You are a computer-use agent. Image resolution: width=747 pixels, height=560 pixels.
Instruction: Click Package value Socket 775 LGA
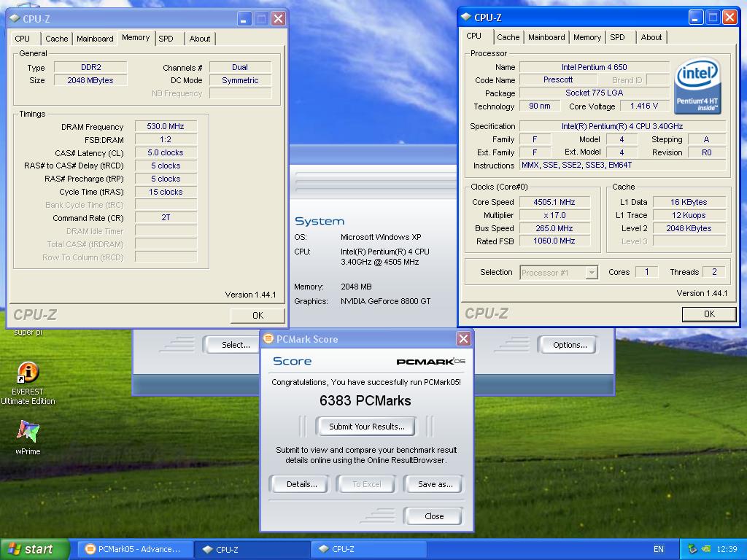click(594, 93)
